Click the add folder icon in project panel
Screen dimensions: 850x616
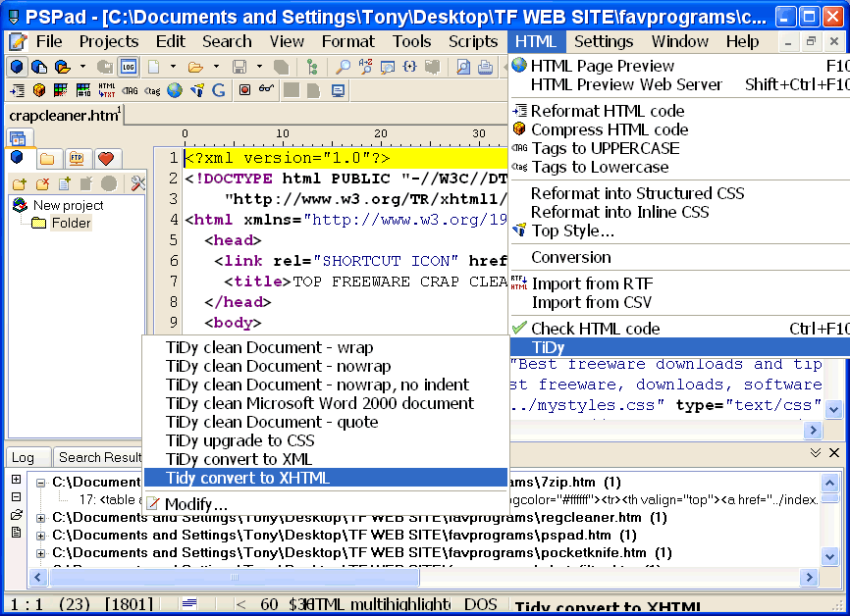click(20, 184)
